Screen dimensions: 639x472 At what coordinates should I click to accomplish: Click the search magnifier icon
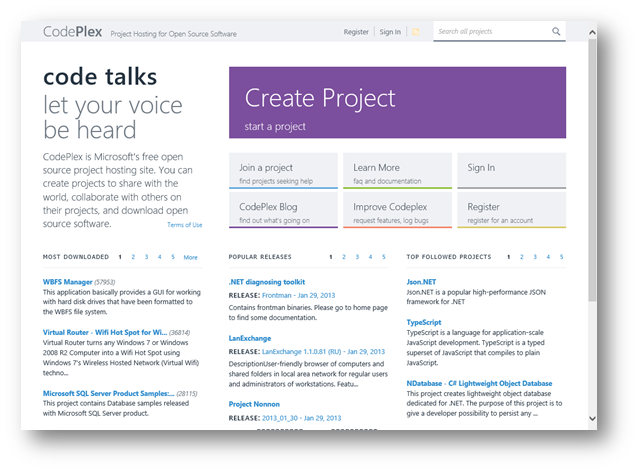coord(556,32)
